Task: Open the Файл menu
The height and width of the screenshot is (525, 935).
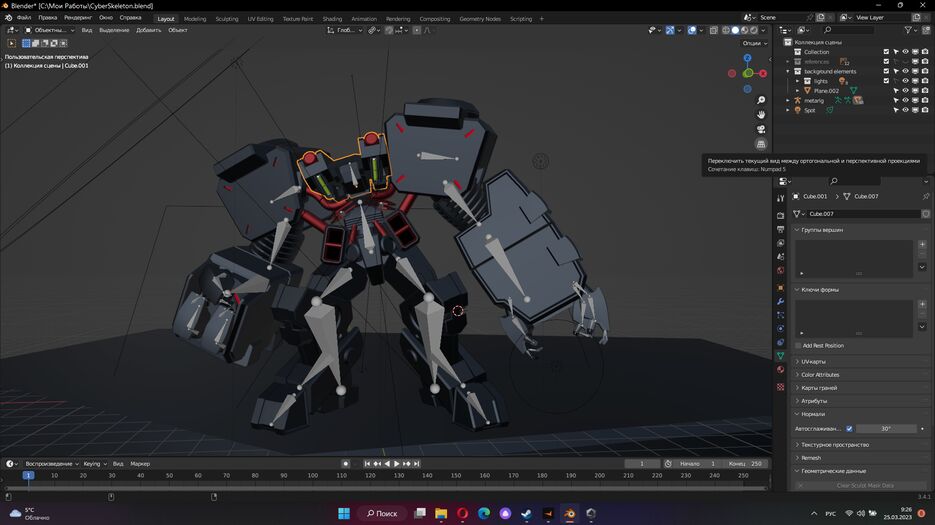Action: pyautogui.click(x=24, y=17)
